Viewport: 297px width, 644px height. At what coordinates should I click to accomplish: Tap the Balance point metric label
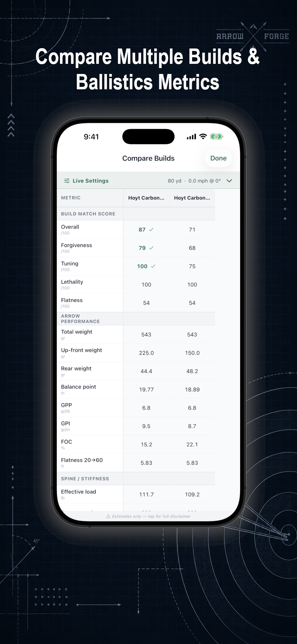click(78, 387)
